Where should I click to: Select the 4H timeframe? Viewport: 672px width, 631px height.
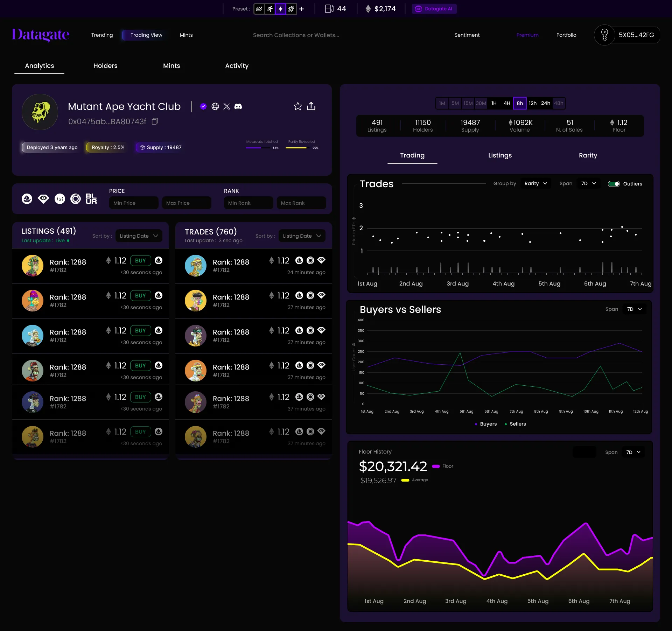507,103
